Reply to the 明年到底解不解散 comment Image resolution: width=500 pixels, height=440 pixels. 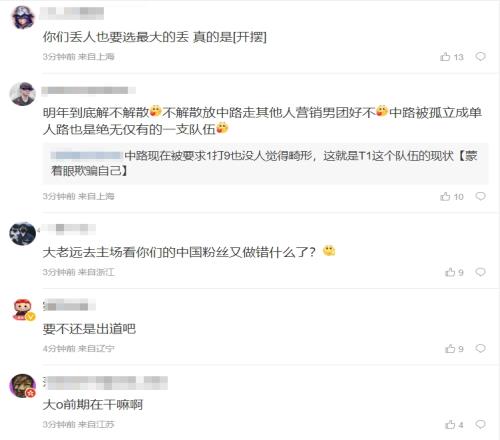coord(480,196)
